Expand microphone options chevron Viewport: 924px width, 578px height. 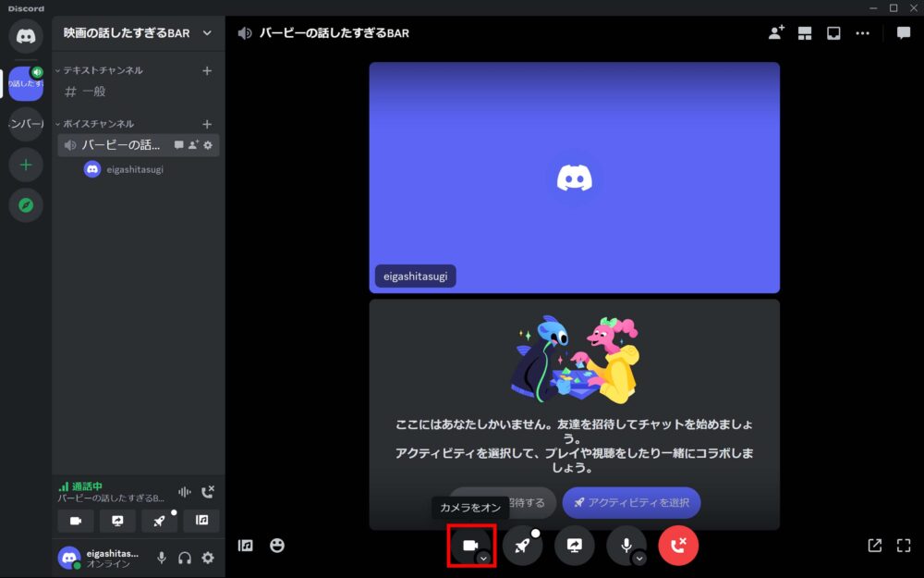tap(639, 558)
